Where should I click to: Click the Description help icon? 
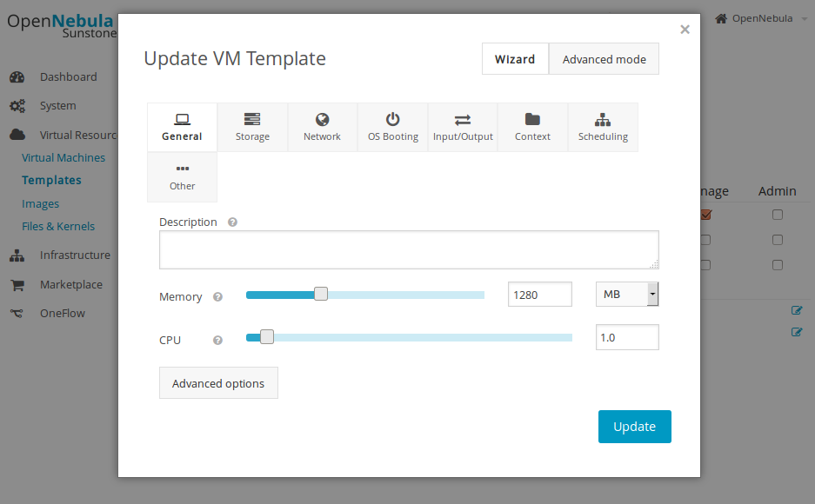point(232,222)
